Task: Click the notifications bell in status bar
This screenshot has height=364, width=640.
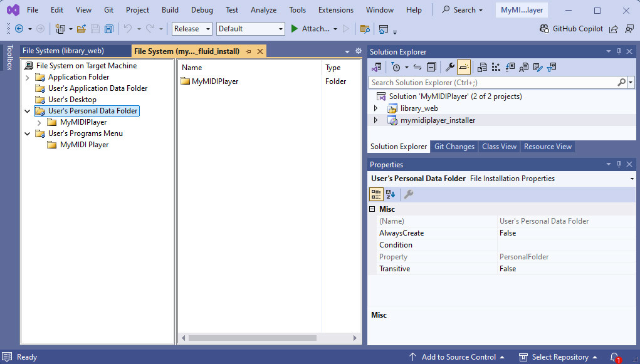Action: [x=615, y=357]
